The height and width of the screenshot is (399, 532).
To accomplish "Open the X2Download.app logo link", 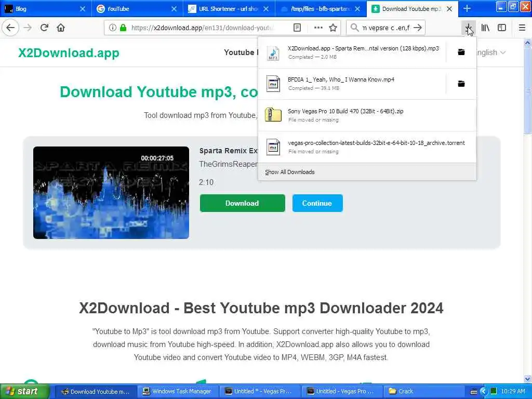I will coord(69,53).
